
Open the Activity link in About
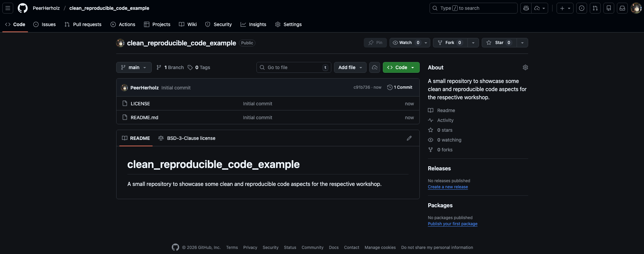[x=441, y=120]
